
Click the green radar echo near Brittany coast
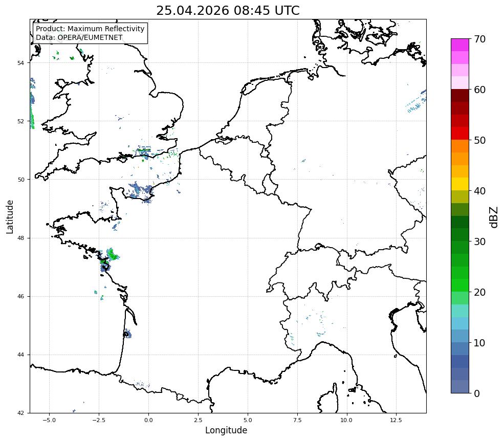coord(113,255)
